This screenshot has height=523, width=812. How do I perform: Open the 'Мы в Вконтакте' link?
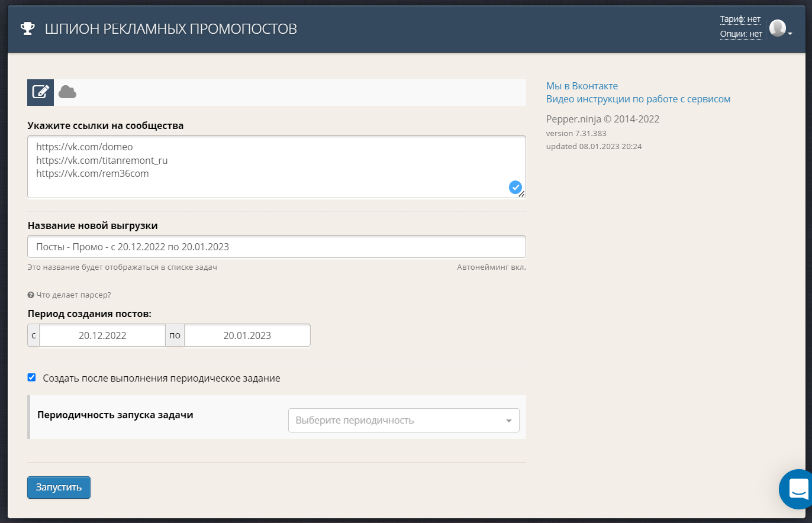point(582,86)
